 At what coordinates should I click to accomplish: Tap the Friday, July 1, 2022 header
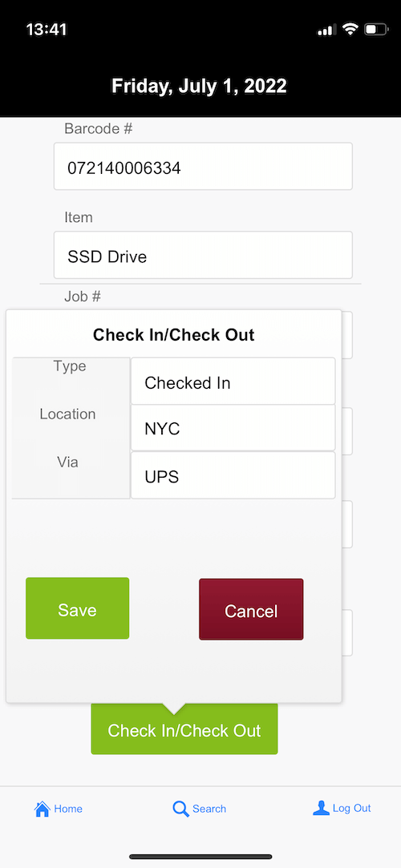(x=200, y=86)
